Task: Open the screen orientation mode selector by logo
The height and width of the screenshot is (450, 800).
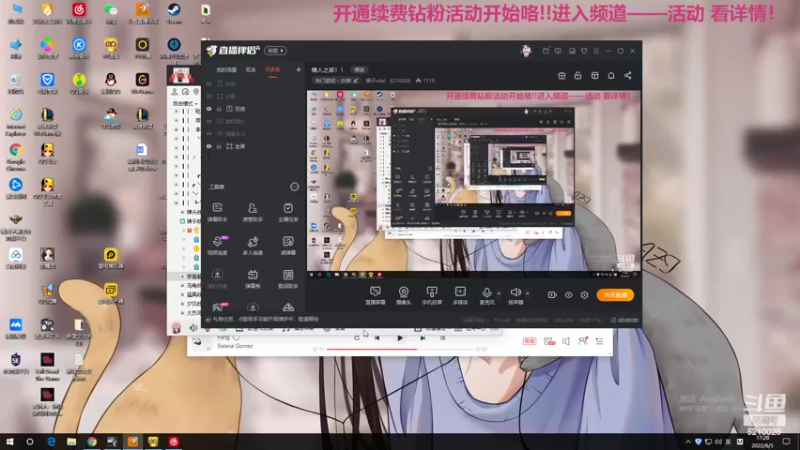Action: coord(276,51)
